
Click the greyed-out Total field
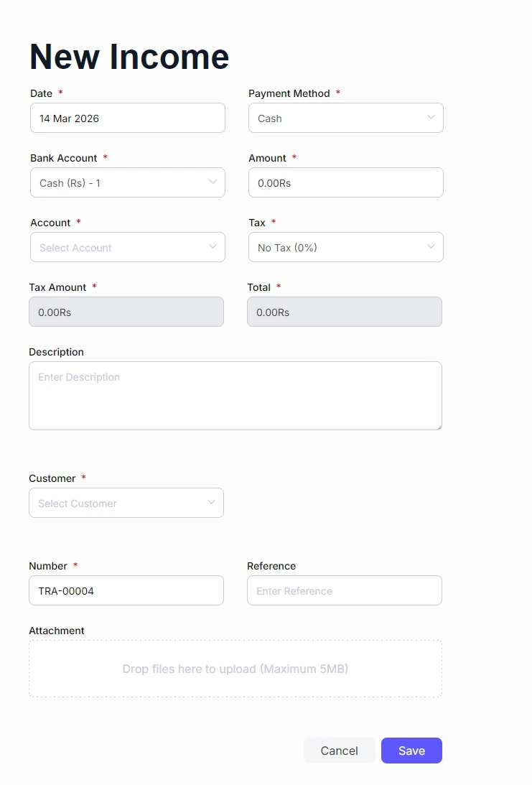tap(344, 312)
